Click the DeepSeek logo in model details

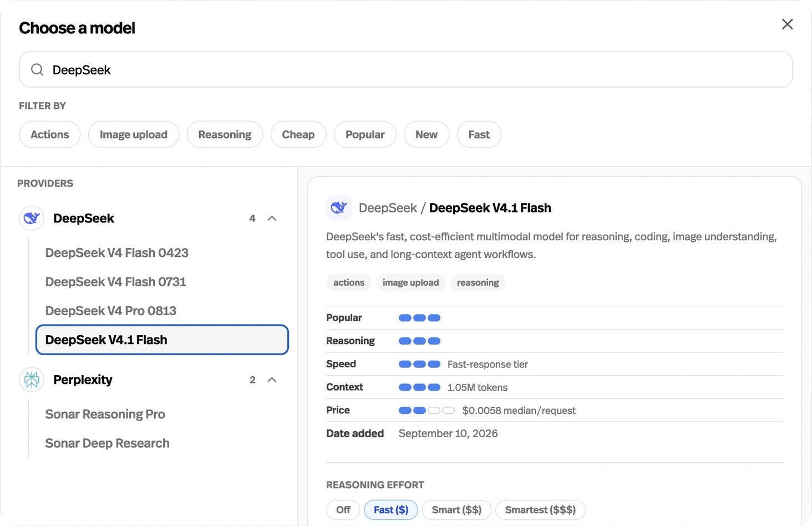(x=339, y=208)
